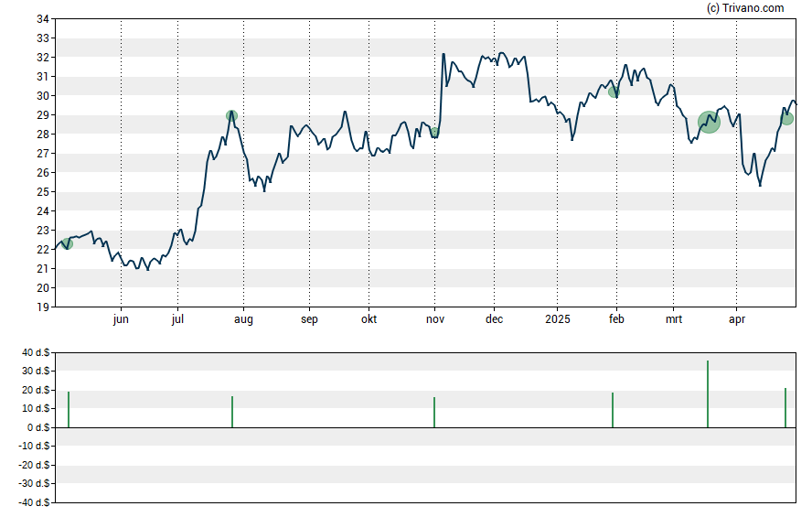Click the green marker in late April
The width and height of the screenshot is (812, 517).
[x=786, y=119]
